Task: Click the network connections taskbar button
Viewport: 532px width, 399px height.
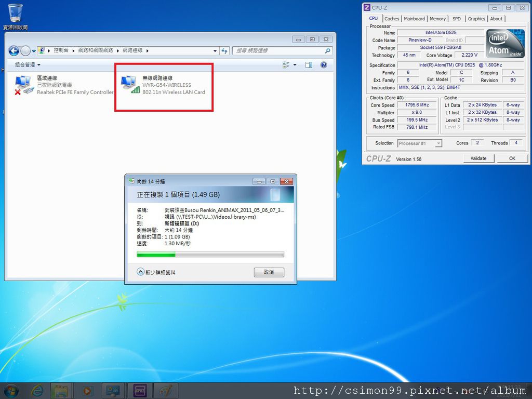Action: [x=113, y=391]
